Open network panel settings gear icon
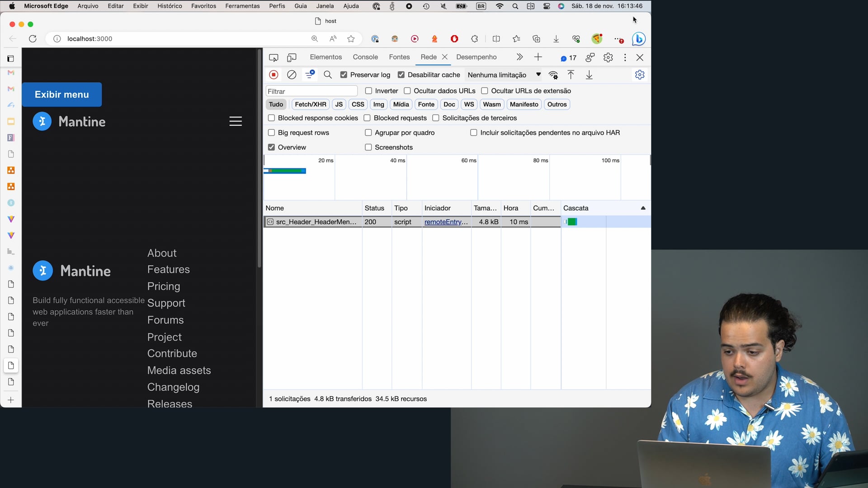This screenshot has width=868, height=488. 639,75
